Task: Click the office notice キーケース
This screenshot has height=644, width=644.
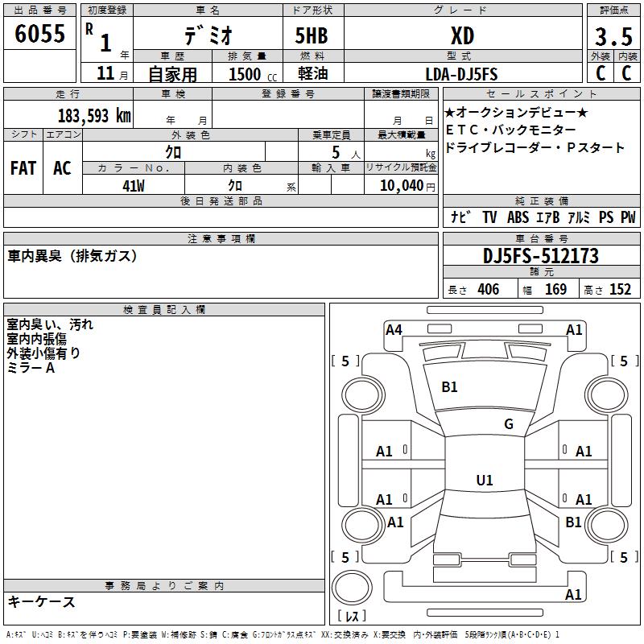Action: pos(42,602)
